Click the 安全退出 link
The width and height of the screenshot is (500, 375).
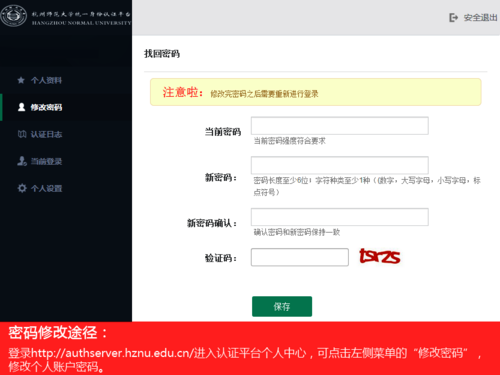coord(480,17)
